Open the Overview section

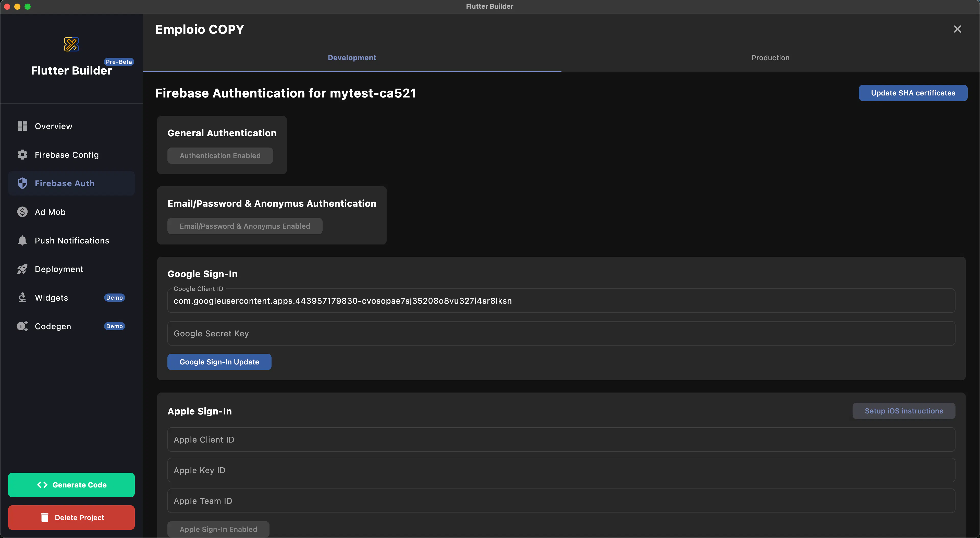[71, 126]
